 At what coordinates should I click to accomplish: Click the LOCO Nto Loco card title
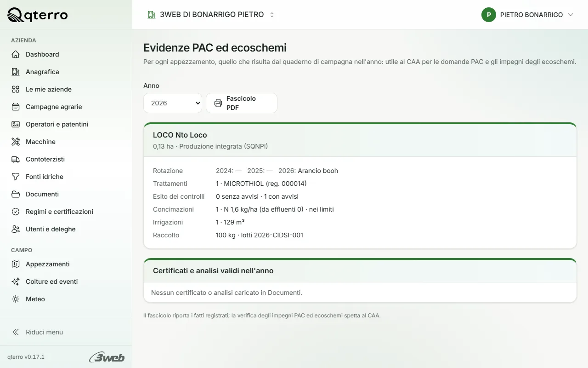click(x=180, y=135)
